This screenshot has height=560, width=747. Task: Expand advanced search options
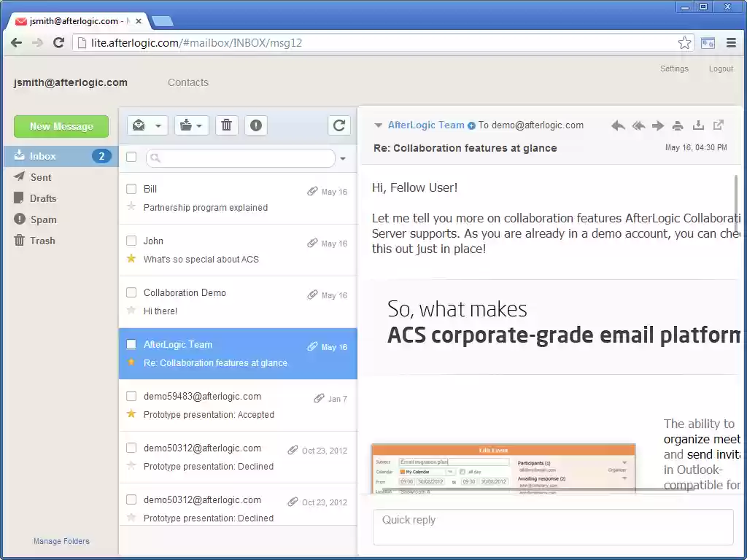click(x=342, y=158)
